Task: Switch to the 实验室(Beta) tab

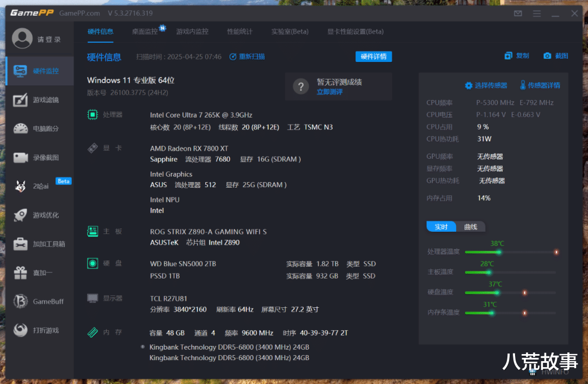Action: 290,32
